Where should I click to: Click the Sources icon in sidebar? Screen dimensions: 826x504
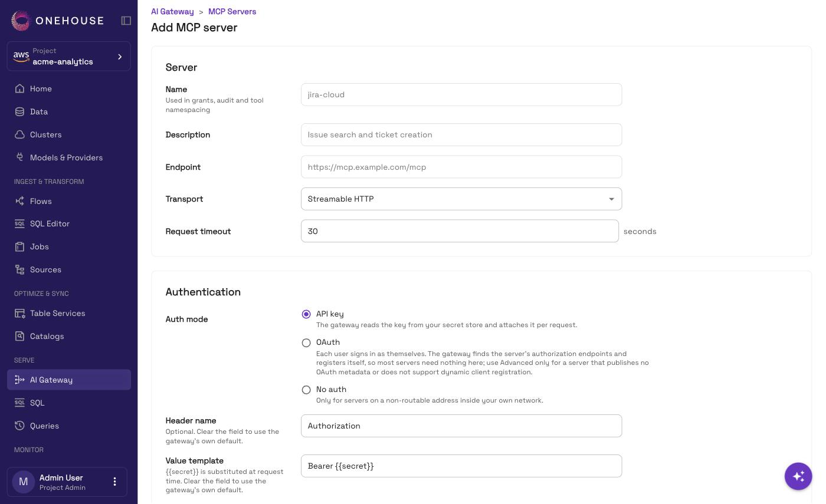click(x=19, y=269)
